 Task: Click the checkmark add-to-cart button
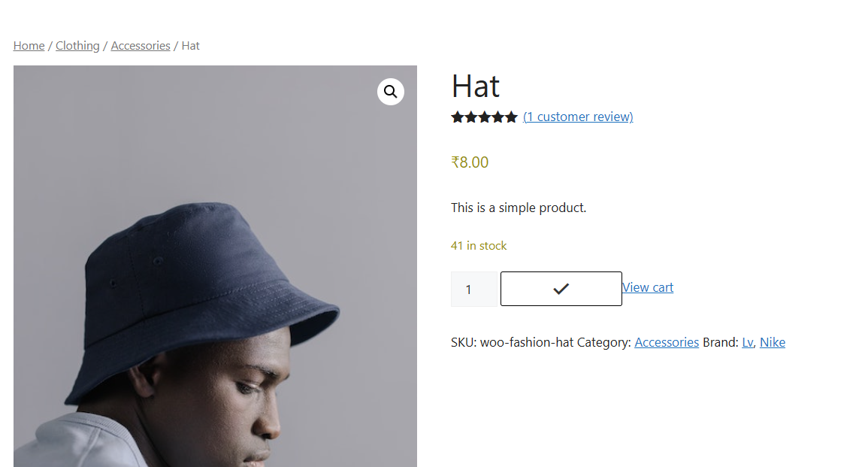click(561, 289)
